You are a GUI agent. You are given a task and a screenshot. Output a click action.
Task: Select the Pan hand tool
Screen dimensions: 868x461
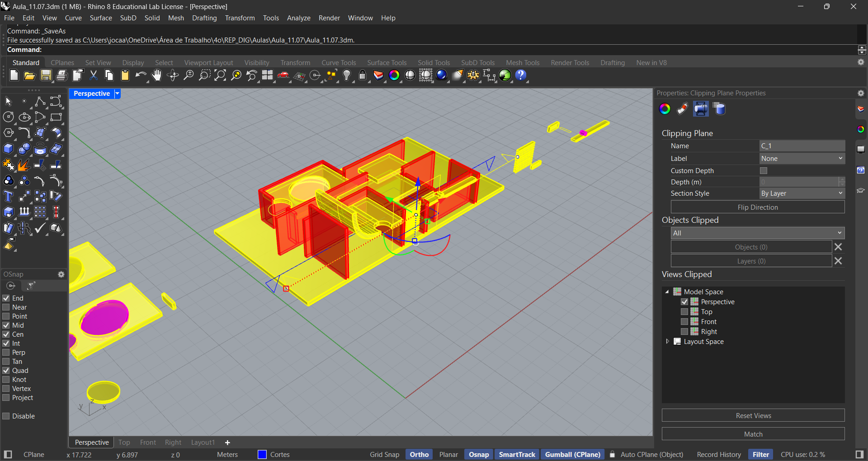point(157,75)
